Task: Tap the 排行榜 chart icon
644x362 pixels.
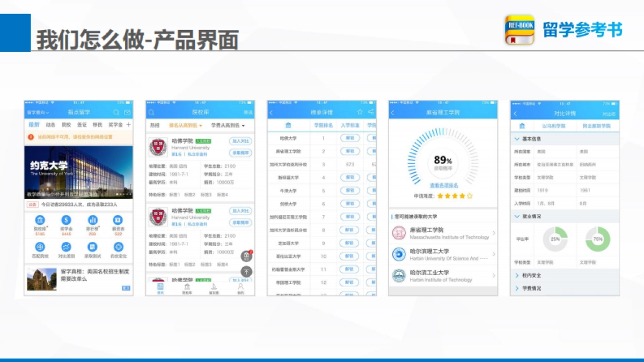Action: 93,220
